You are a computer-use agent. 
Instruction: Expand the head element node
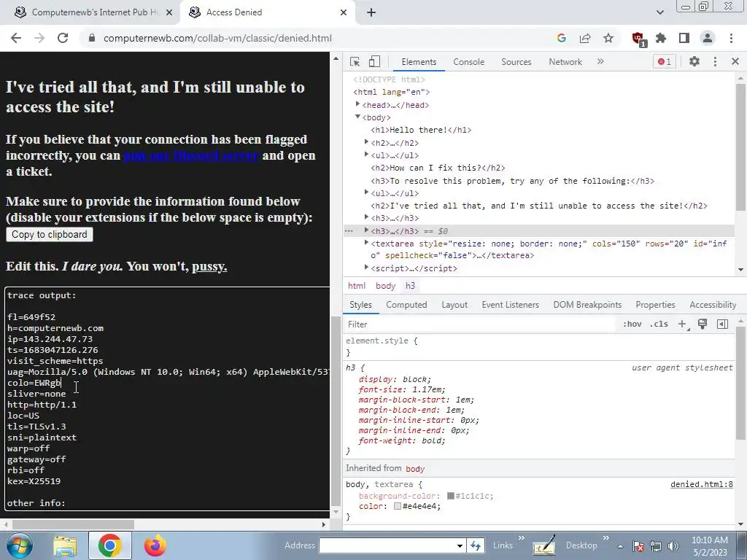tap(357, 104)
